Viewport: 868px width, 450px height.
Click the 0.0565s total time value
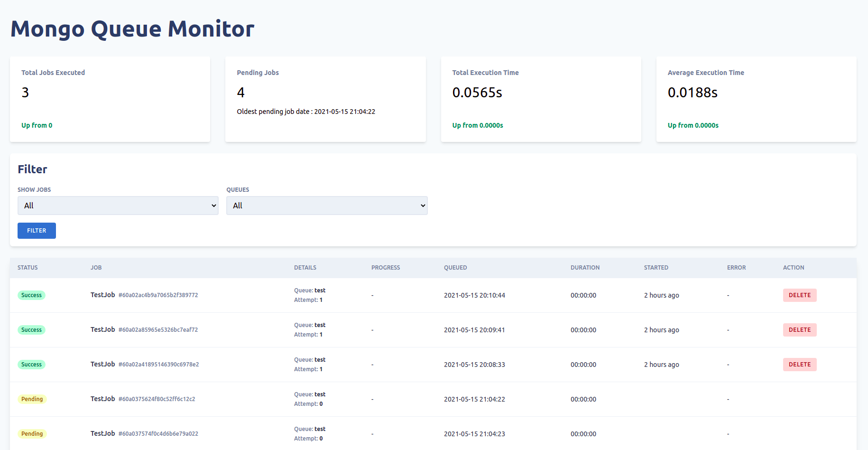click(477, 93)
